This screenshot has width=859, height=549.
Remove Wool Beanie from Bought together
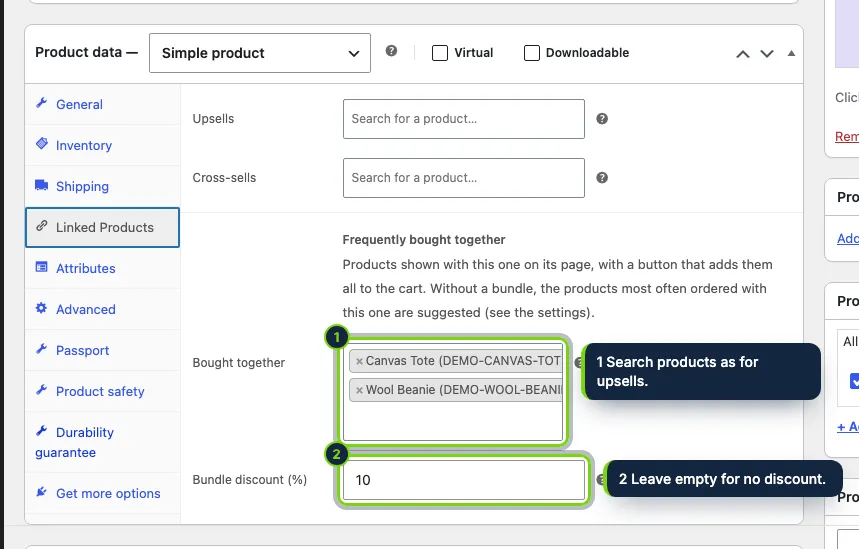pyautogui.click(x=359, y=391)
